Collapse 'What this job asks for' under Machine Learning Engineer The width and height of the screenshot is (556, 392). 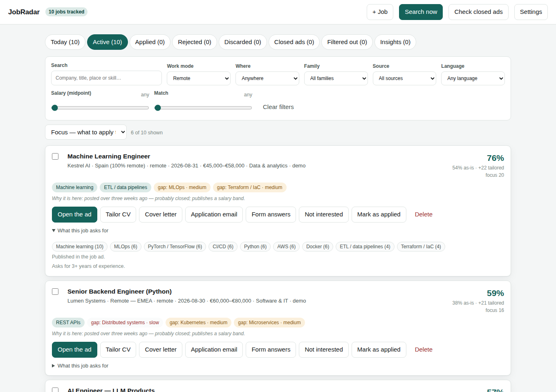tap(80, 231)
